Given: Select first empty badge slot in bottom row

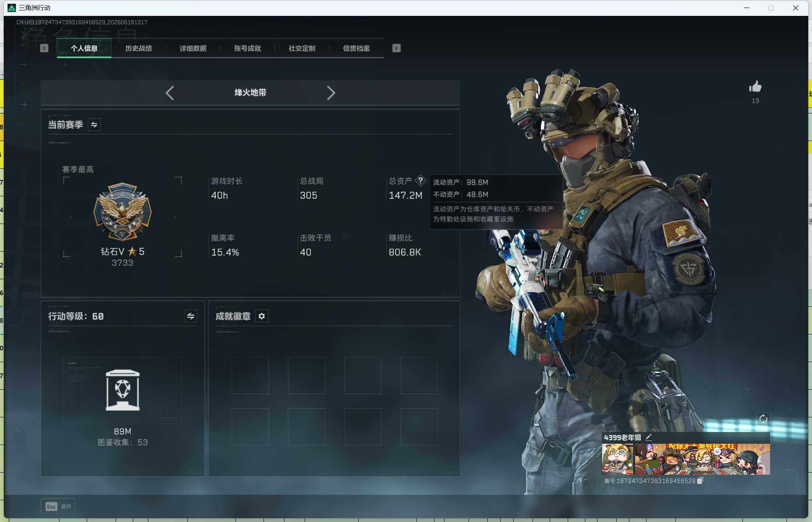Looking at the screenshot, I should (250, 427).
